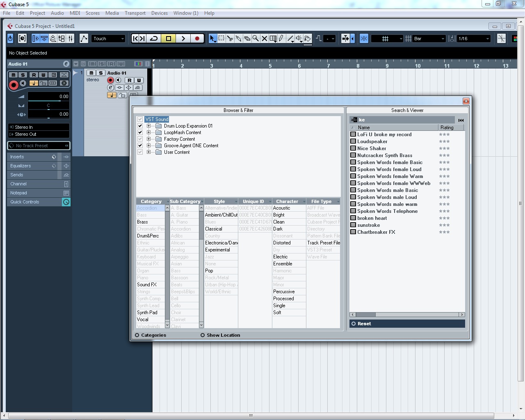Open the MIDI menu

point(75,13)
